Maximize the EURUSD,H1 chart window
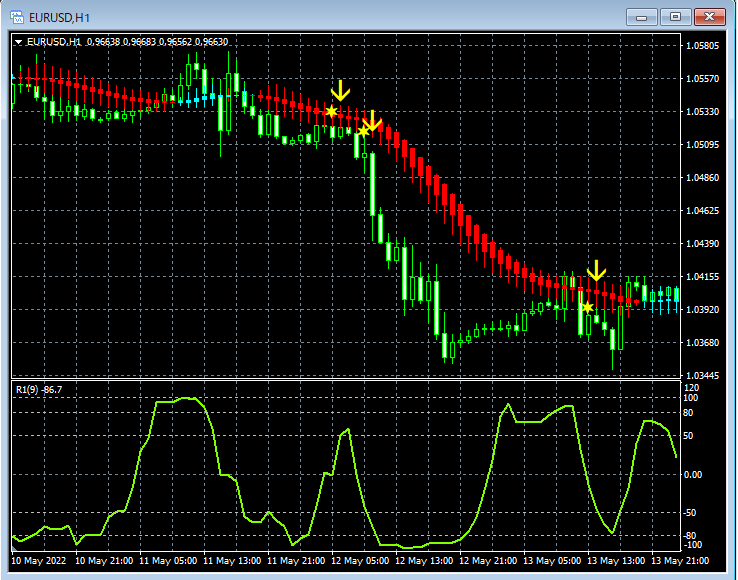Image resolution: width=738 pixels, height=580 pixels. coord(675,17)
